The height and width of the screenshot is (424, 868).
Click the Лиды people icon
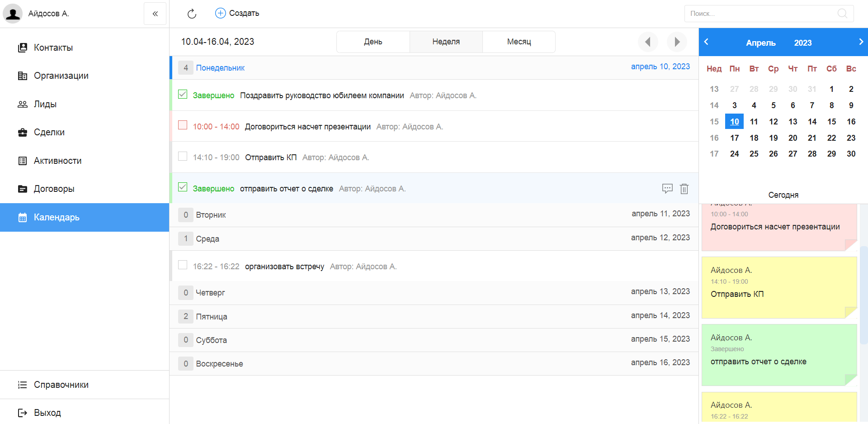click(23, 105)
